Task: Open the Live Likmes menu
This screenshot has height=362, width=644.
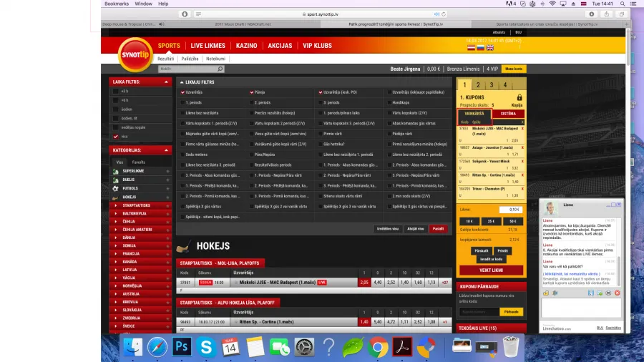Action: coord(208,46)
